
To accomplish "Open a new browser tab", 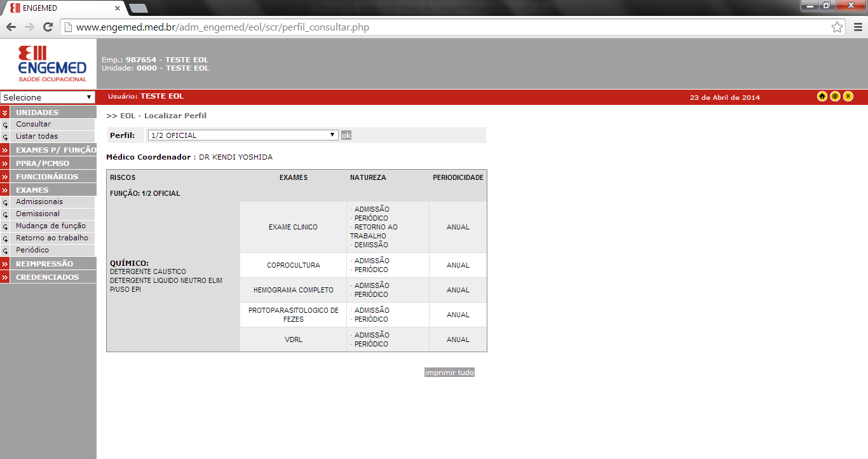I will [x=138, y=8].
